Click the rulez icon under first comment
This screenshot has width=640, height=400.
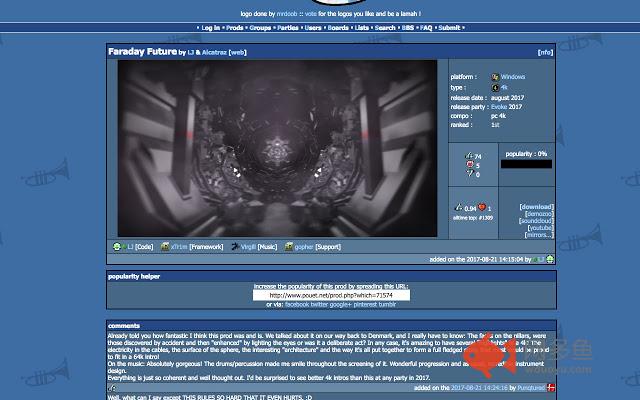coord(111,388)
